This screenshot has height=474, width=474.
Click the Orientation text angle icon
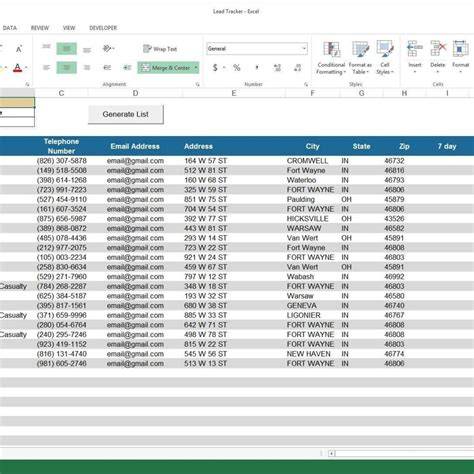click(x=107, y=49)
